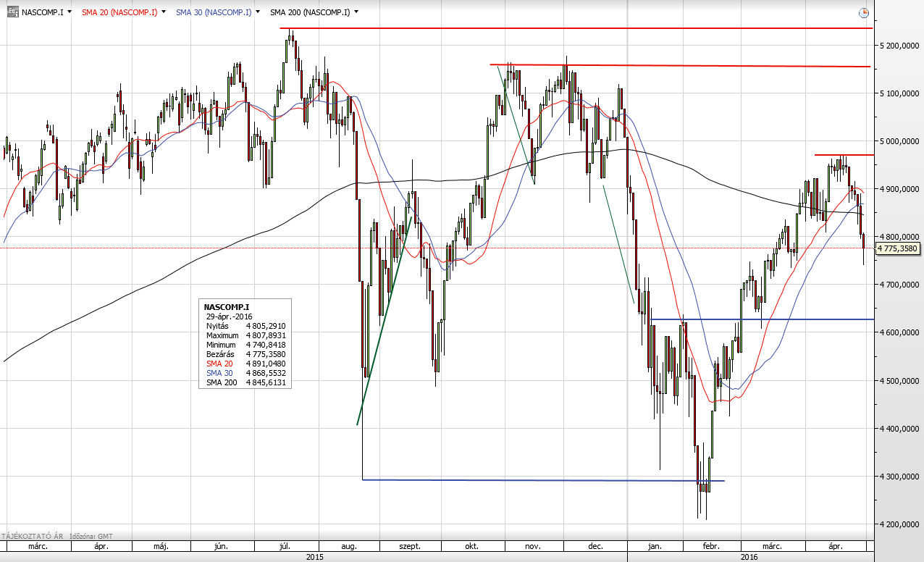The width and height of the screenshot is (924, 562).
Task: Click the Eq instrument icon beside NASCOMP.I
Action: click(x=12, y=12)
